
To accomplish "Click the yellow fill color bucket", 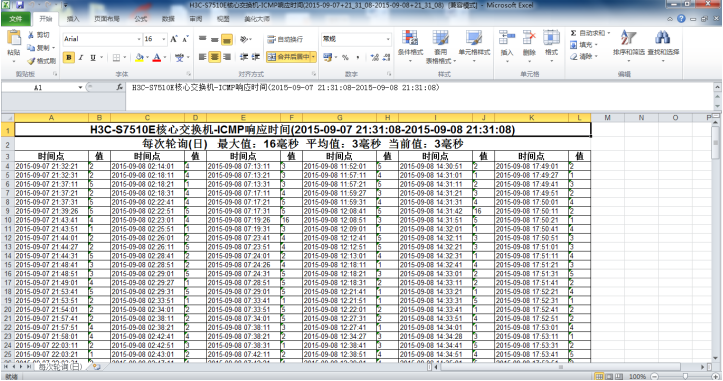I will click(x=140, y=58).
